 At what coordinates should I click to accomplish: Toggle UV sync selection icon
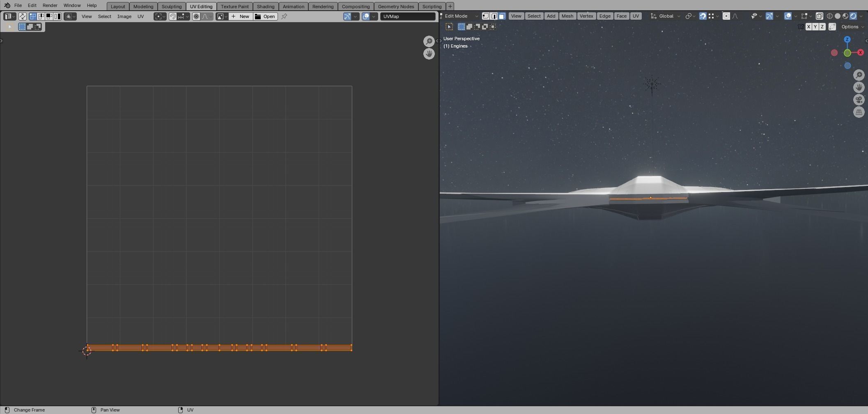point(22,16)
